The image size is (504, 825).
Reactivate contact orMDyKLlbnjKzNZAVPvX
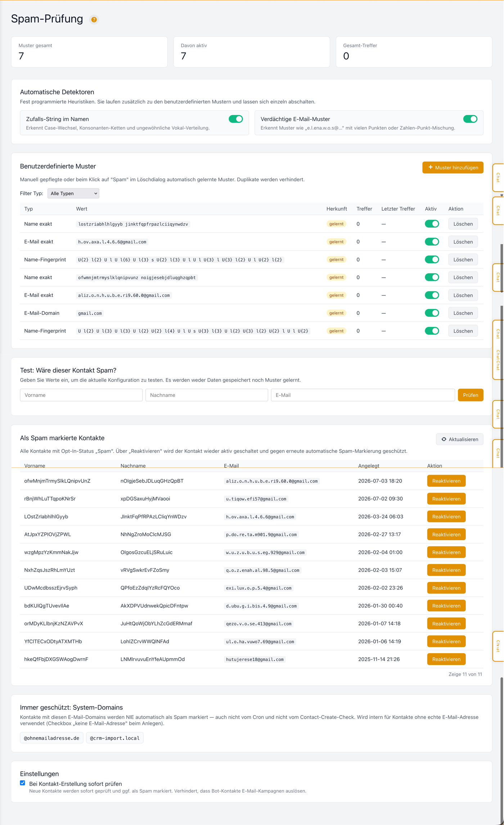(x=446, y=623)
